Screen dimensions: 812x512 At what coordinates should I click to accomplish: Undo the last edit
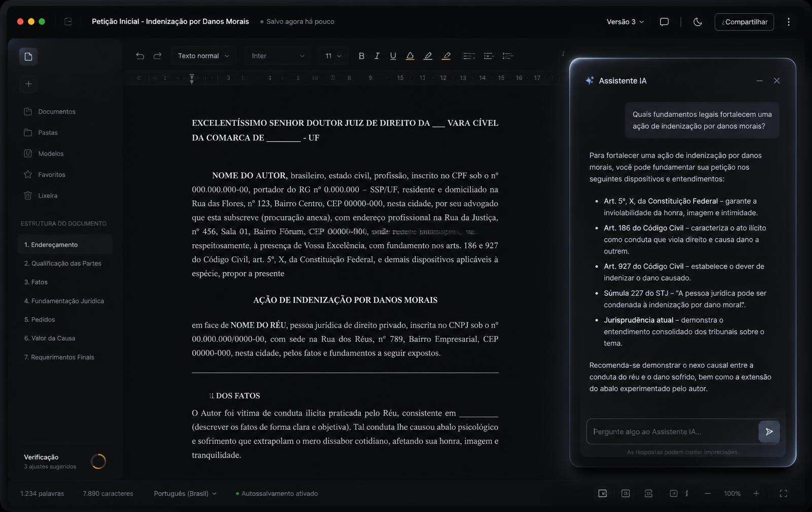point(140,56)
